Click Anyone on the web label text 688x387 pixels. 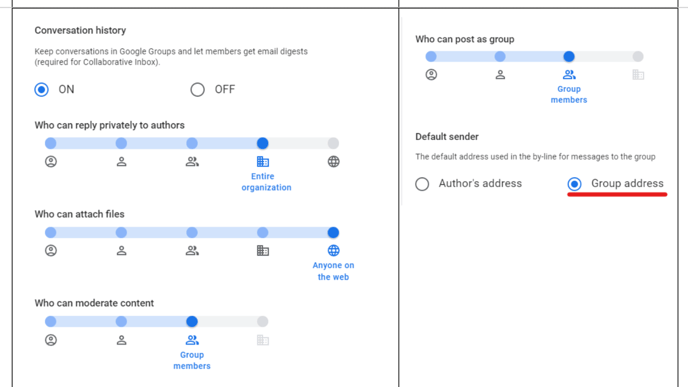[x=333, y=271]
